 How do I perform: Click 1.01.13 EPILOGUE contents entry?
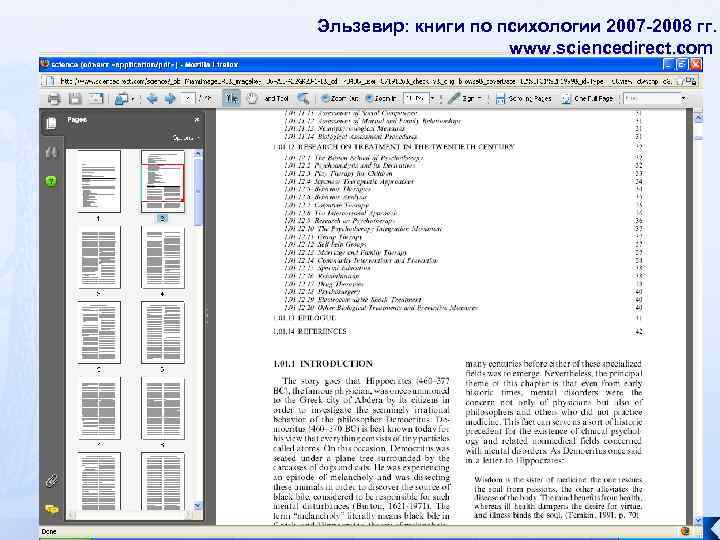coord(304,317)
